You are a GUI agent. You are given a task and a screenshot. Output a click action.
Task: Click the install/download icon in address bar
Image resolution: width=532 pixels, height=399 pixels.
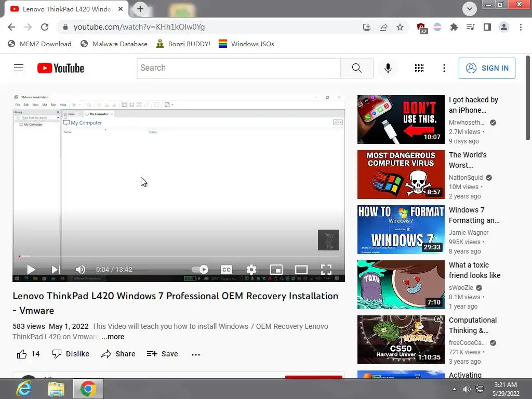pos(366,27)
